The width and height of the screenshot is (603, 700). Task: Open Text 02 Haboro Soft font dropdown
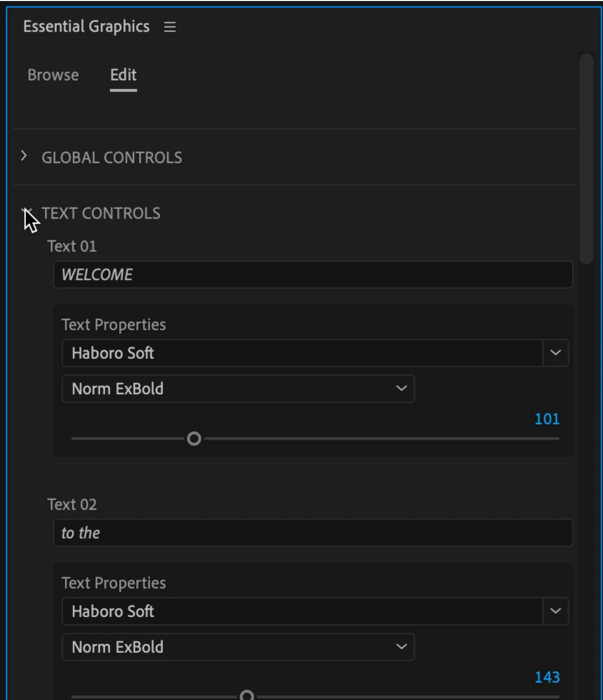point(302,611)
